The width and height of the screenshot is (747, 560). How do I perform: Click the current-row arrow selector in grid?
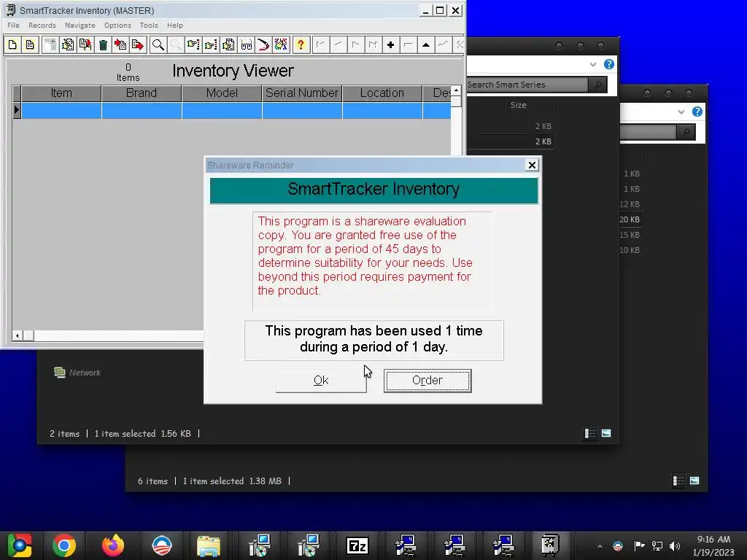[x=17, y=110]
